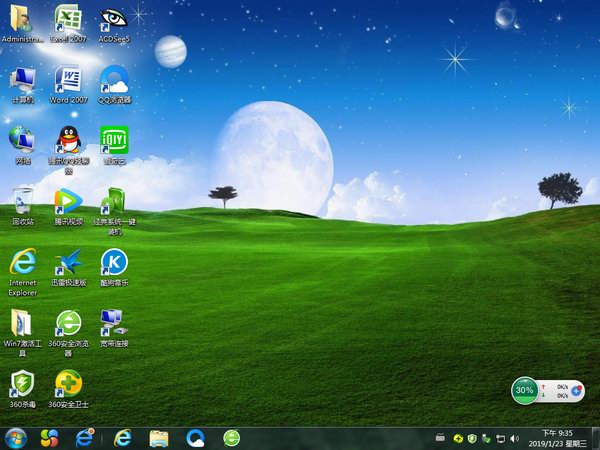Screen dimensions: 600x450
Task: Open the 360 antivirus shield shortcut
Action: click(22, 383)
